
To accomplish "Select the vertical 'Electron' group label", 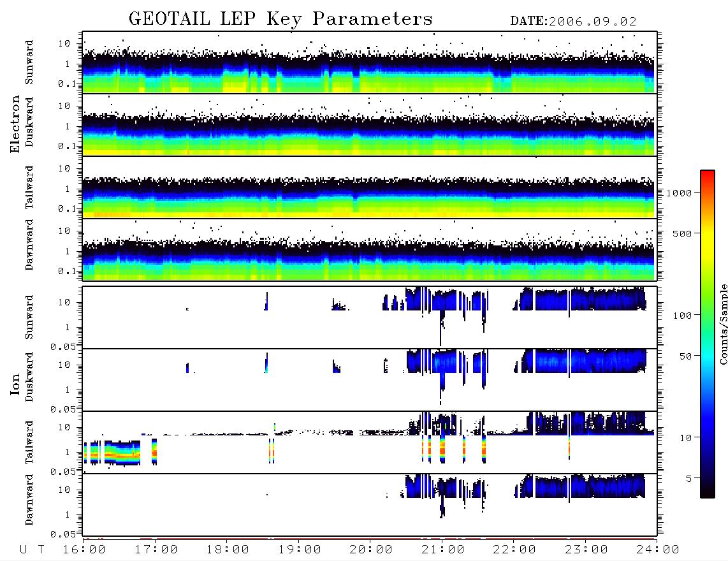I will (15, 124).
